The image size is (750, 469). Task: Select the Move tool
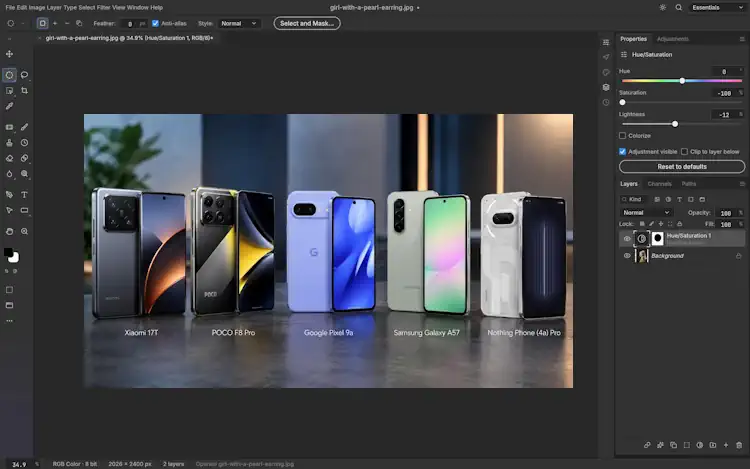click(x=9, y=54)
